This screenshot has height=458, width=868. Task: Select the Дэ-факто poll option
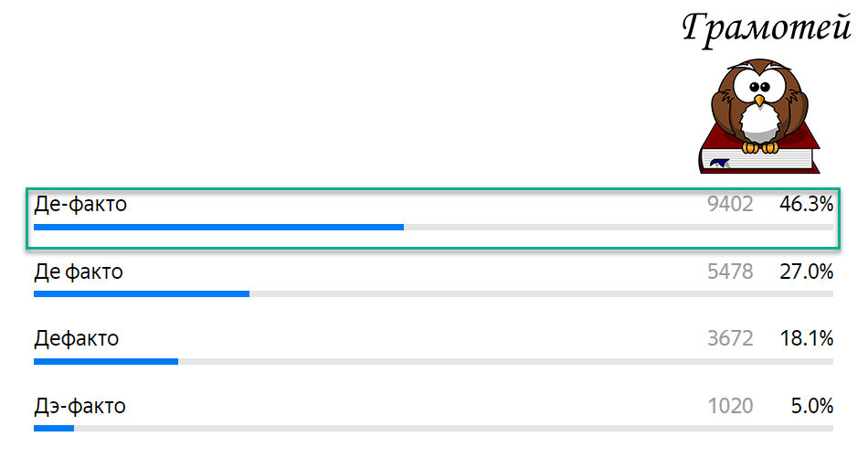pyautogui.click(x=80, y=406)
